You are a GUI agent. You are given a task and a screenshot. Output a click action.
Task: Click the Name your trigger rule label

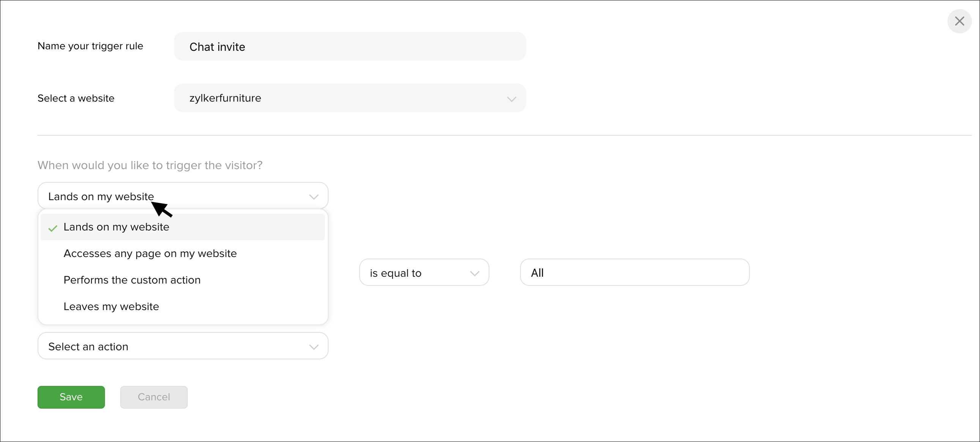pyautogui.click(x=90, y=46)
